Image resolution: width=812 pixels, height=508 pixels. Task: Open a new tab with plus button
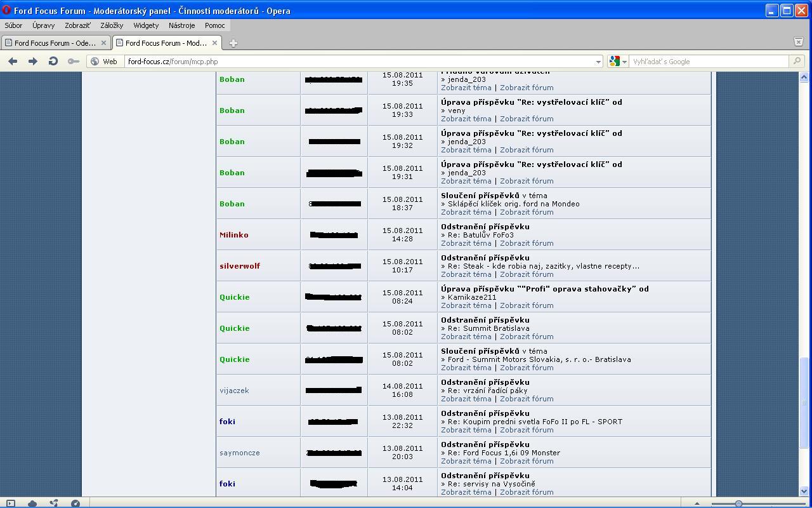(x=233, y=43)
